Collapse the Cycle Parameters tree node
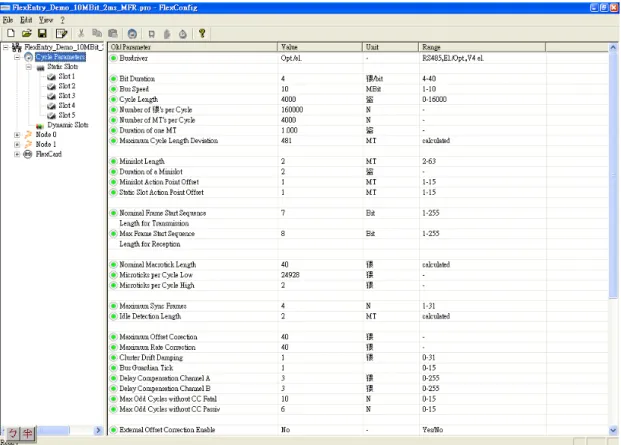Image resolution: width=621 pixels, height=445 pixels. [17, 57]
